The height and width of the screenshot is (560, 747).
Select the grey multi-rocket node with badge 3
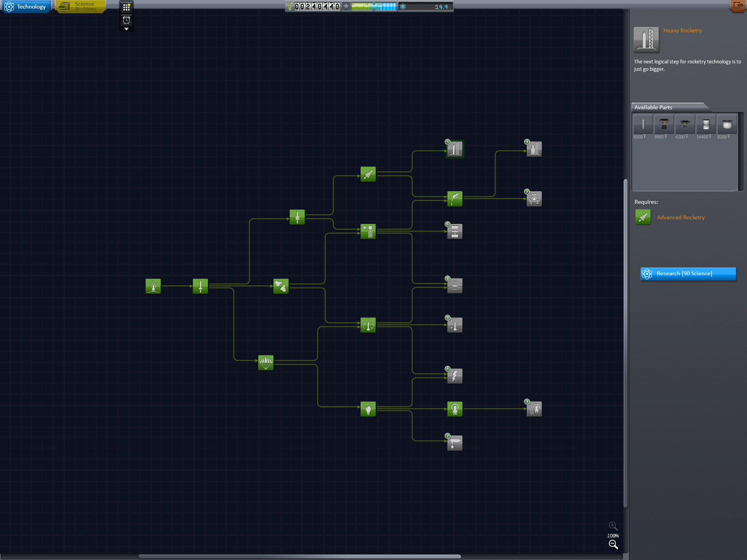coord(534,149)
